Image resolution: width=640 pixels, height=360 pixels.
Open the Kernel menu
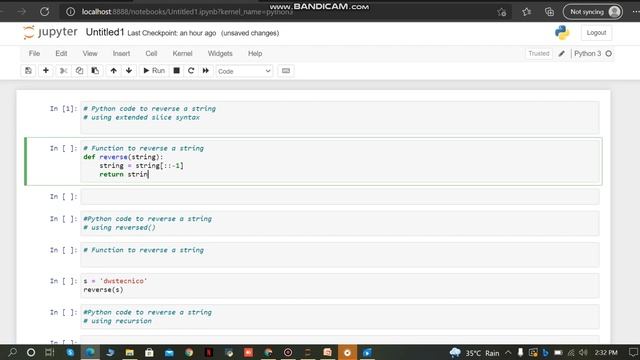[182, 53]
